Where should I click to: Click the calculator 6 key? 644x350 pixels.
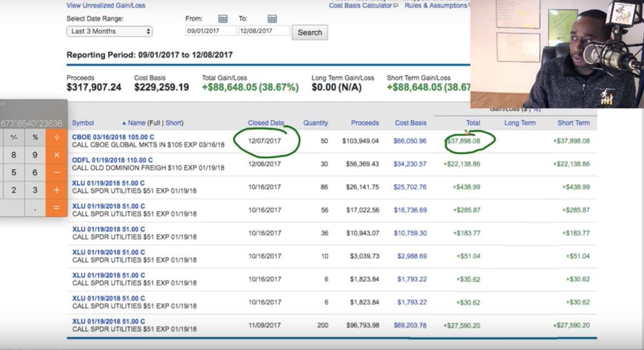point(35,172)
